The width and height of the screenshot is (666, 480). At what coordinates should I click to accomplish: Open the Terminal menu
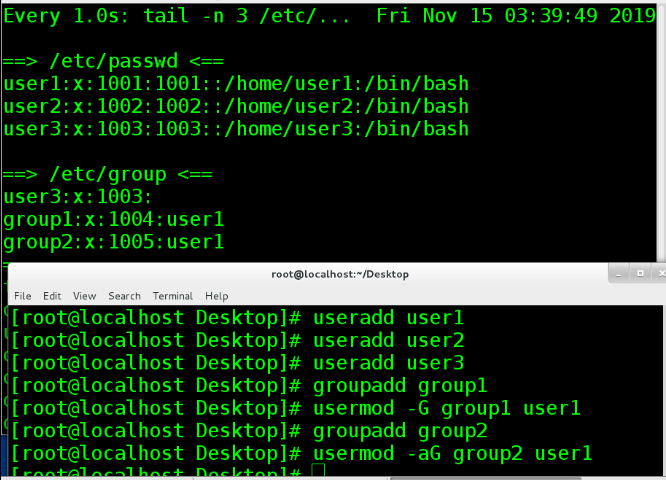172,296
